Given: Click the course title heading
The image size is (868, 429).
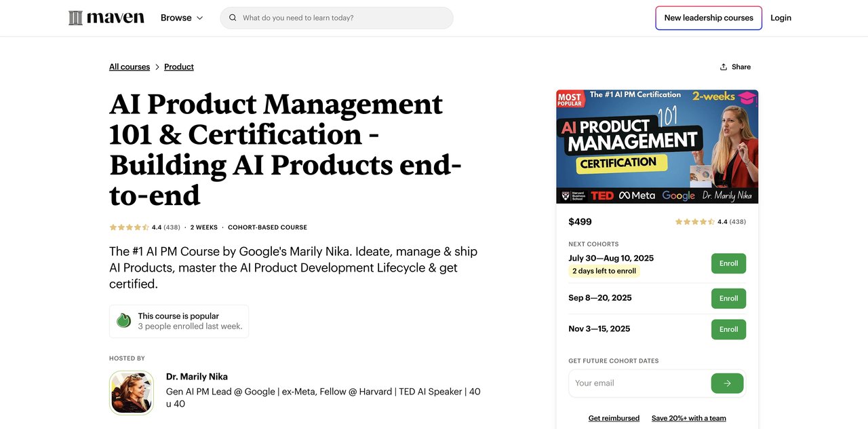Looking at the screenshot, I should [285, 149].
